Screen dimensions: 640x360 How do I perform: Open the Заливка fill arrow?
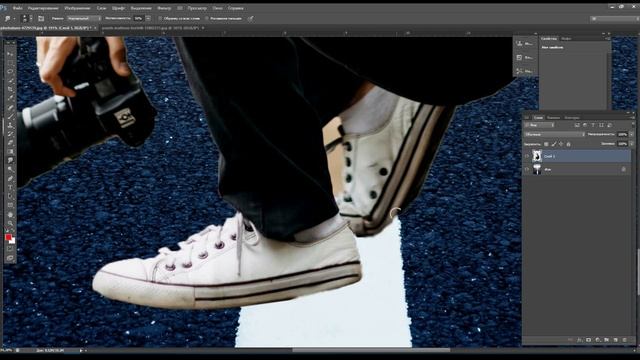(x=631, y=144)
